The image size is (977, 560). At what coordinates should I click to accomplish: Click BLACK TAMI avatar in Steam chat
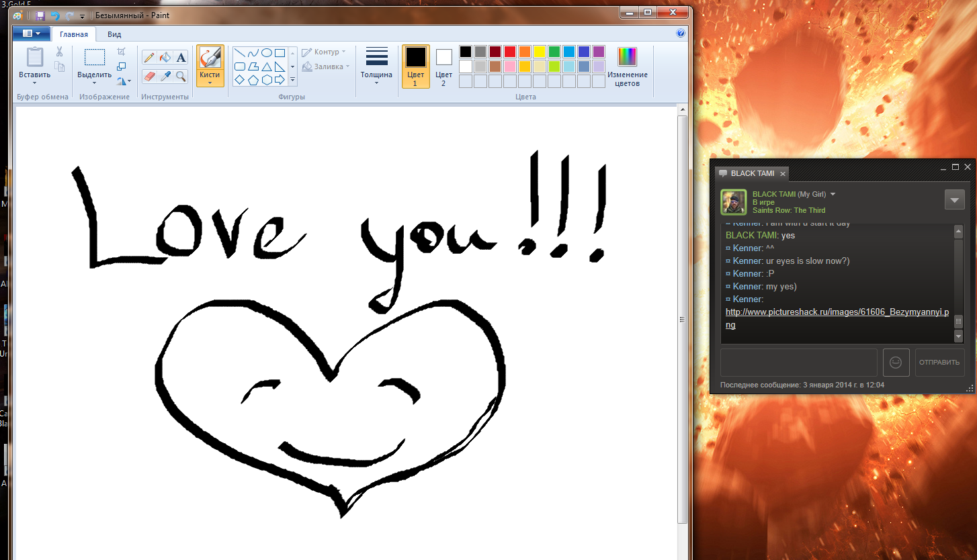tap(734, 202)
